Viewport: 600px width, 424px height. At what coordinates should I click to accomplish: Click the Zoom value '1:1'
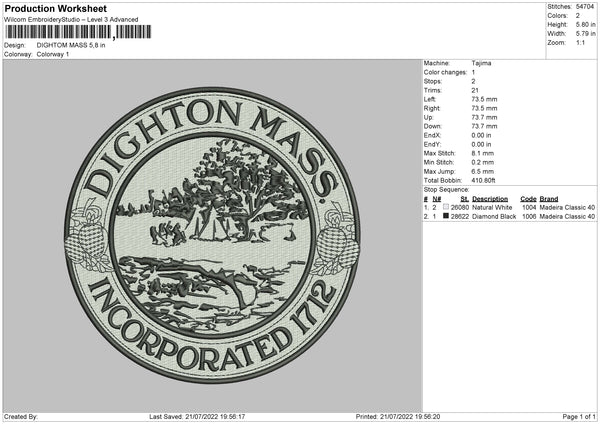click(580, 42)
